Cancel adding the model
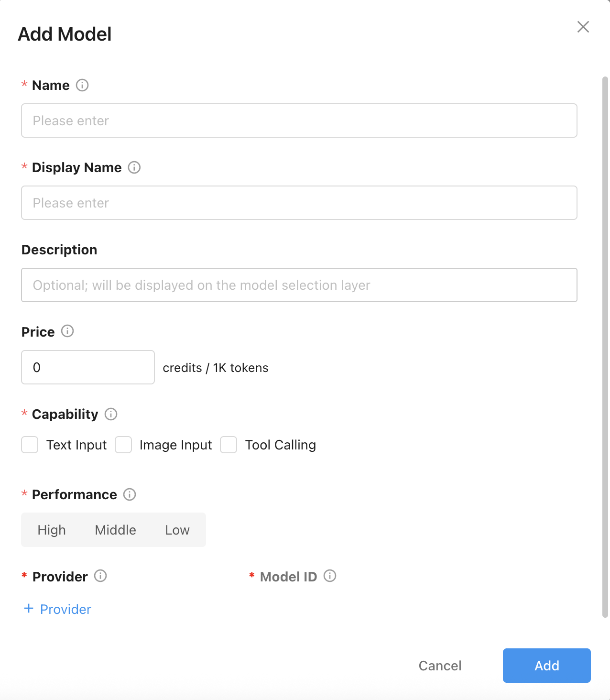The width and height of the screenshot is (610, 700). [x=440, y=666]
